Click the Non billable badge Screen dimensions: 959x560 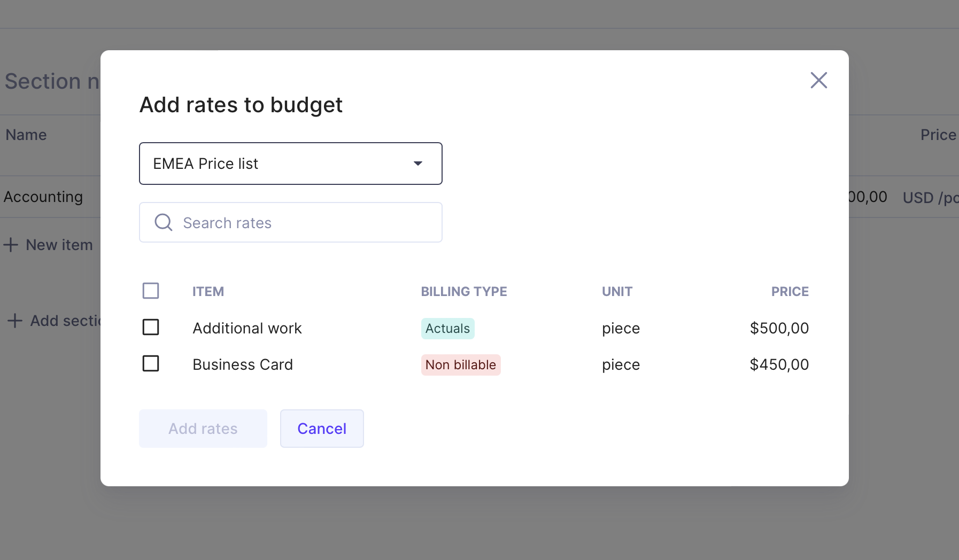(461, 365)
